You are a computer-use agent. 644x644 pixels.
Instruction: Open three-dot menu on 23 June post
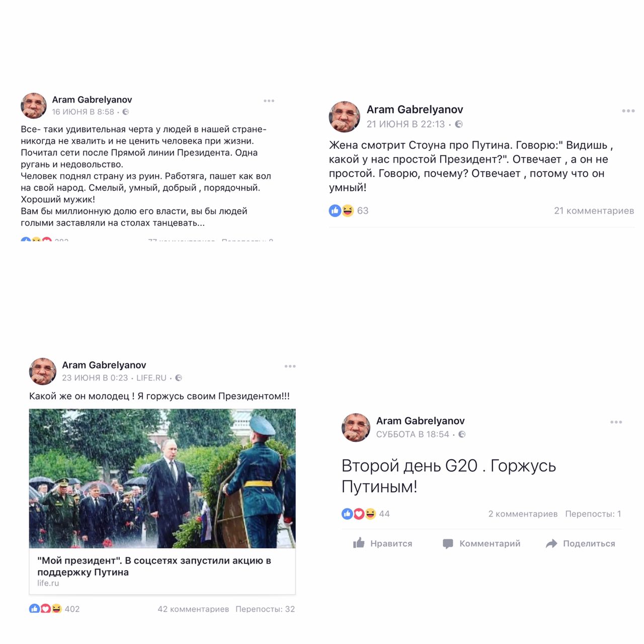pyautogui.click(x=290, y=366)
